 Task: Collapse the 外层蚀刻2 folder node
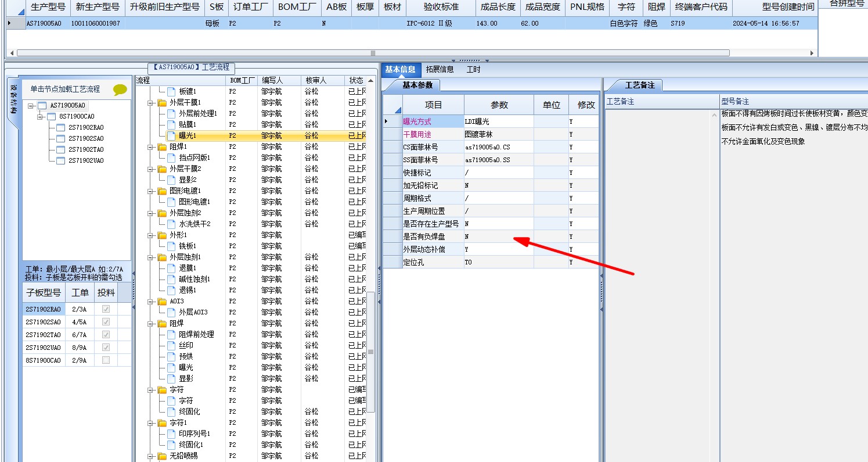pyautogui.click(x=151, y=213)
